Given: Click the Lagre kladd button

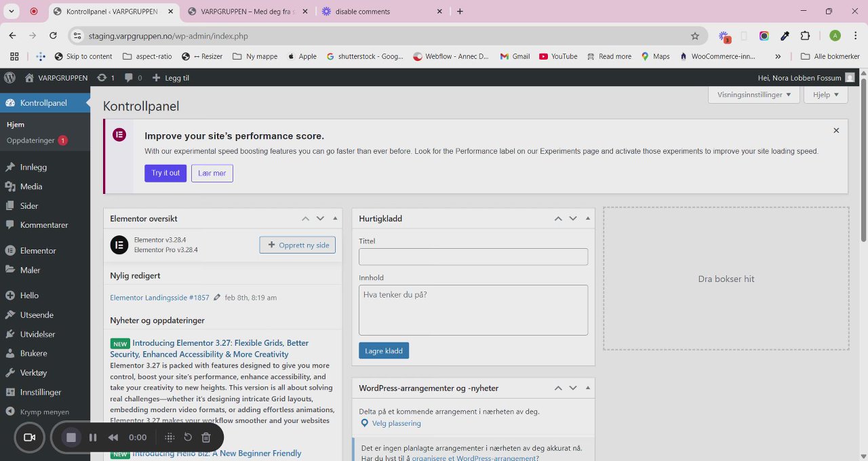Looking at the screenshot, I should (x=384, y=350).
